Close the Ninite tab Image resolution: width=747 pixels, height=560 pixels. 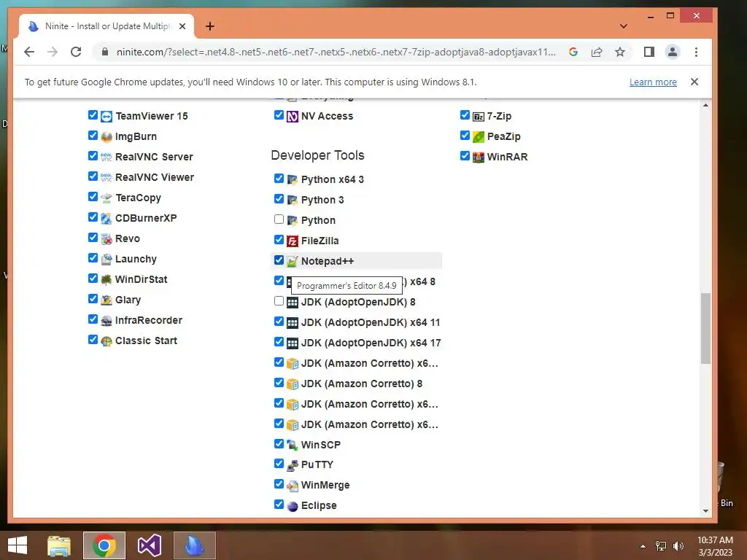(182, 26)
